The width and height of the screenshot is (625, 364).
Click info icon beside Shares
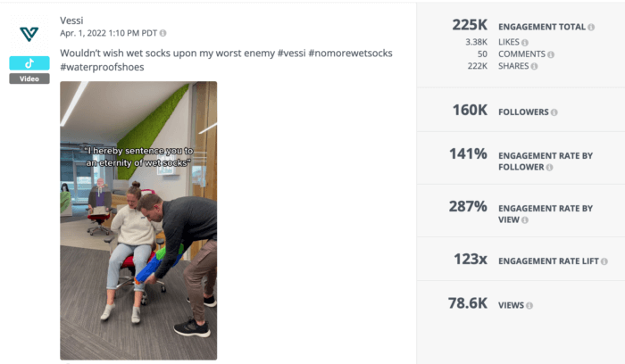(534, 67)
